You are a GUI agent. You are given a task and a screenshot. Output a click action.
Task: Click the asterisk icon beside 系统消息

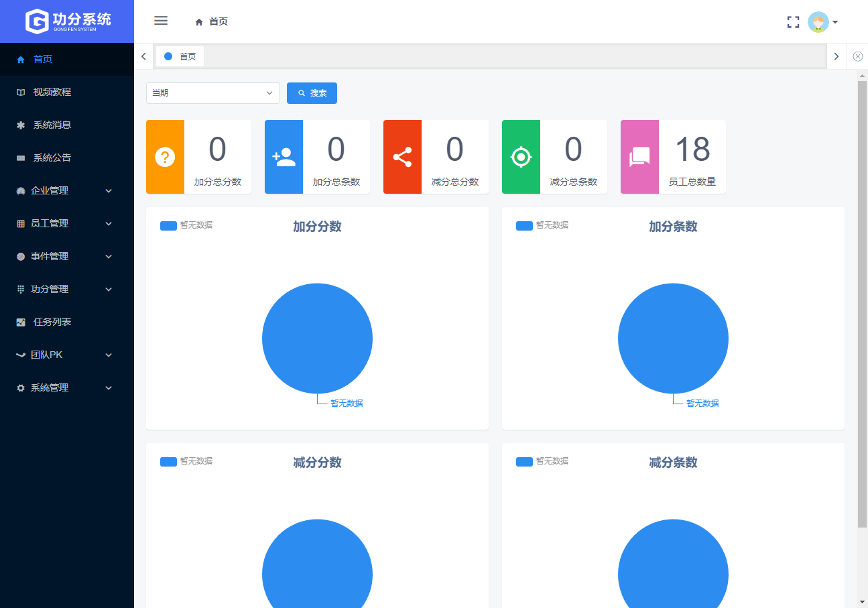(21, 125)
